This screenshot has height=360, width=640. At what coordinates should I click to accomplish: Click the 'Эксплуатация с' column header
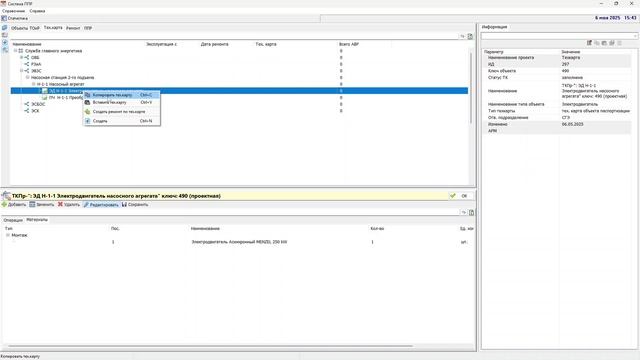[x=162, y=44]
